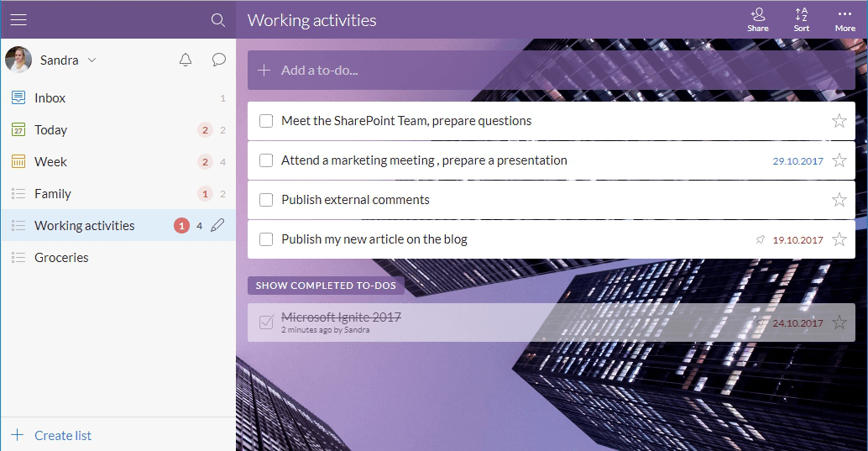This screenshot has height=451, width=868.
Task: Click the Share list icon
Action: pyautogui.click(x=757, y=19)
